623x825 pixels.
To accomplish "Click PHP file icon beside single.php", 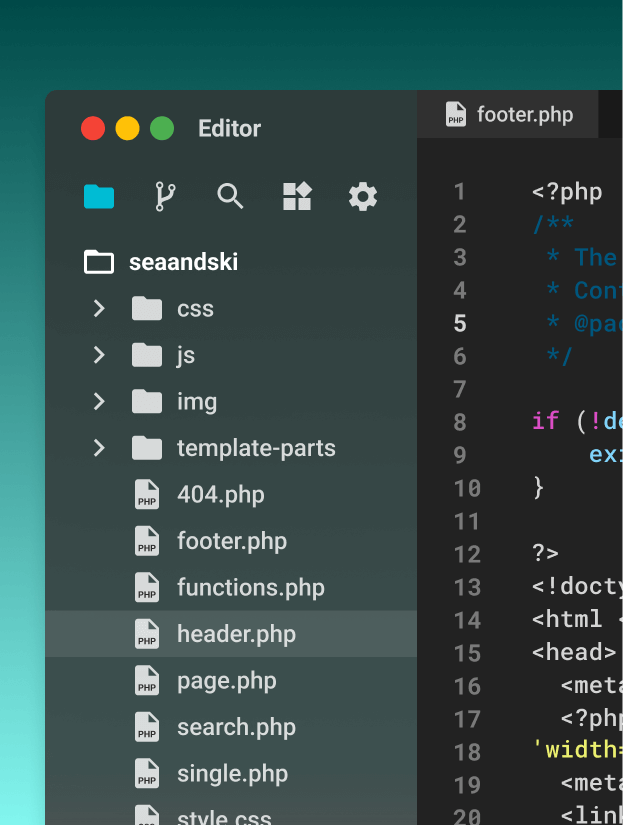I will coord(147,773).
